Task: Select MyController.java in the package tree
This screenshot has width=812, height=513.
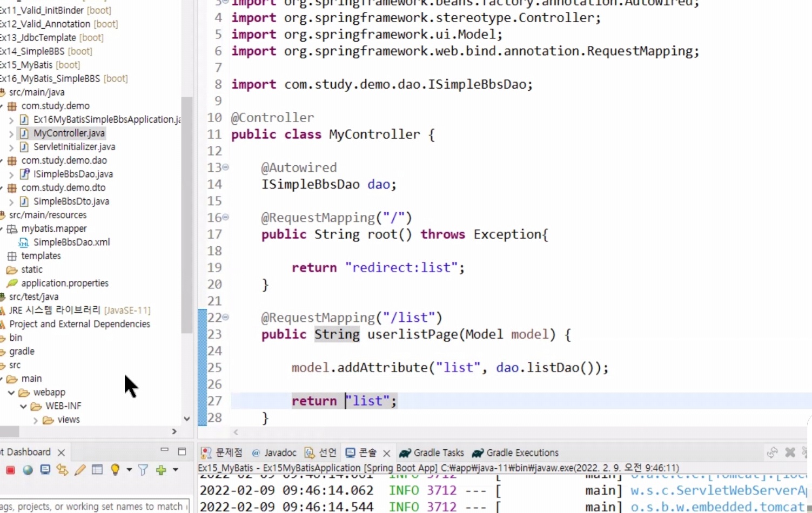Action: (x=69, y=133)
